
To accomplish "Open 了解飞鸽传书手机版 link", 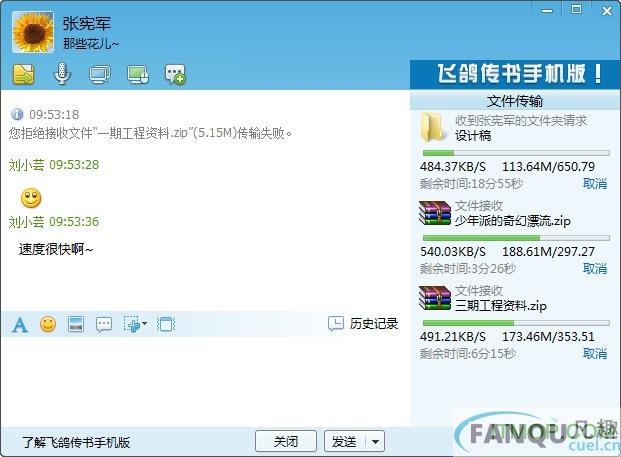I will pos(76,442).
